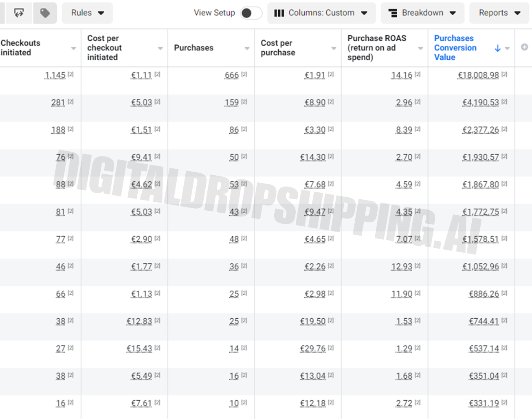
Task: Sort by Purchases Conversion Value header
Action: pyautogui.click(x=455, y=48)
